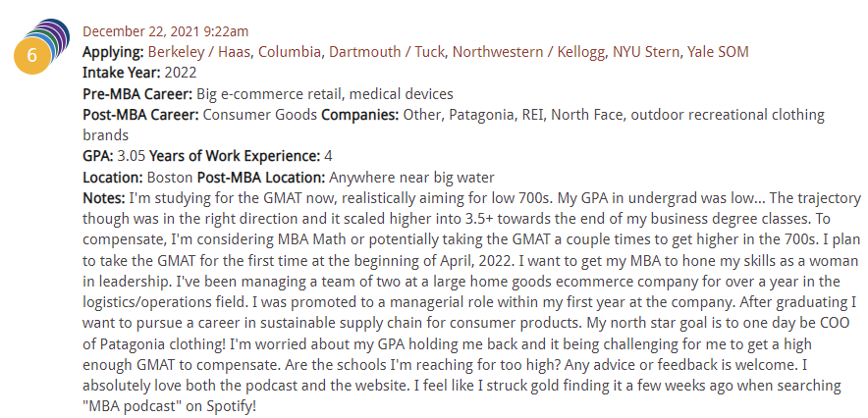Click the GPA label
This screenshot has width=868, height=418.
click(x=98, y=156)
